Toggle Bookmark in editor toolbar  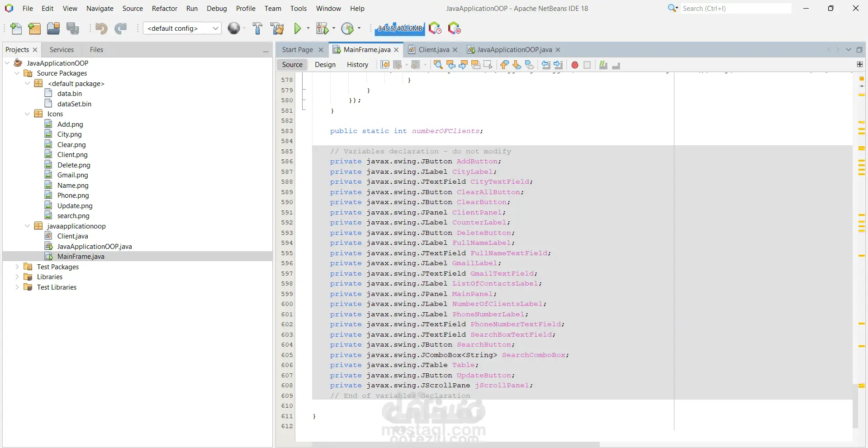click(529, 65)
